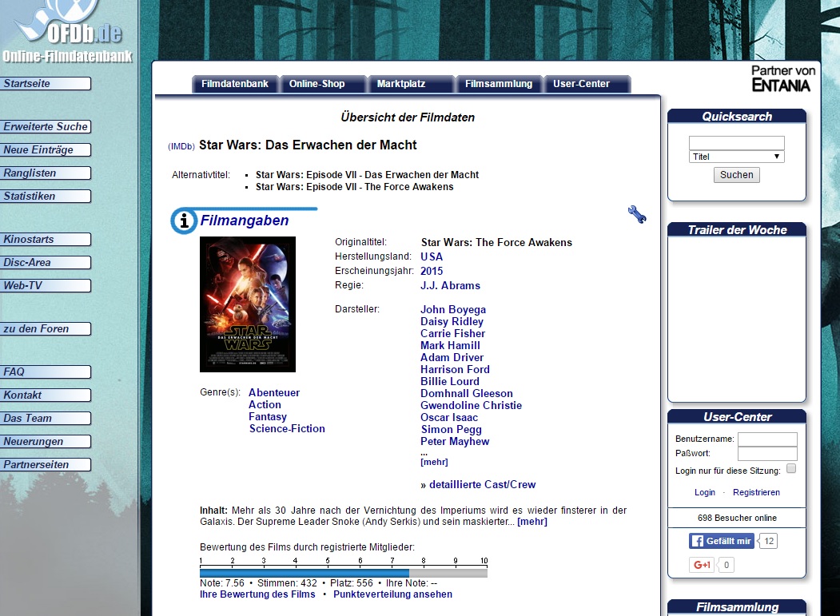Viewport: 840px width, 616px height.
Task: Open Harrison Ford actor link
Action: click(x=456, y=369)
